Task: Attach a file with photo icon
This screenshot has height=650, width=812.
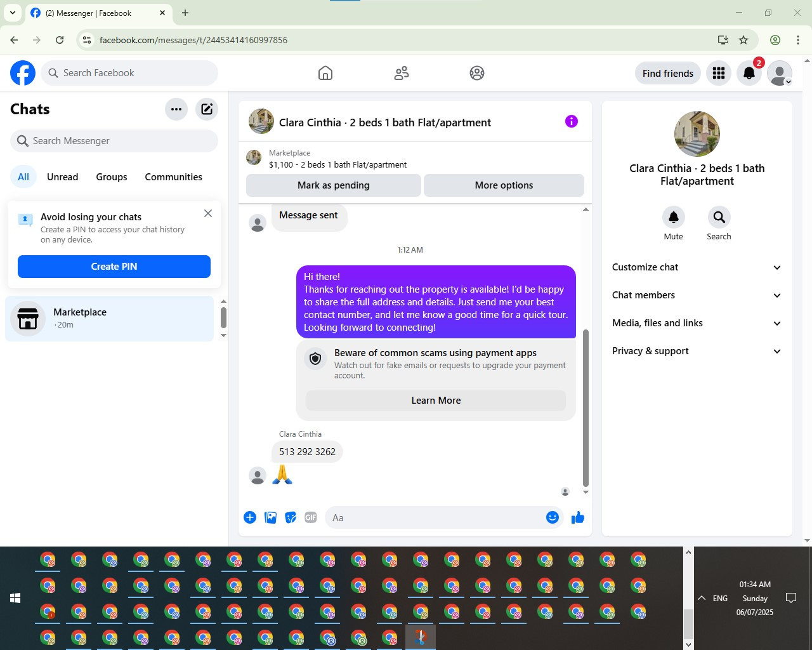Action: coord(270,517)
